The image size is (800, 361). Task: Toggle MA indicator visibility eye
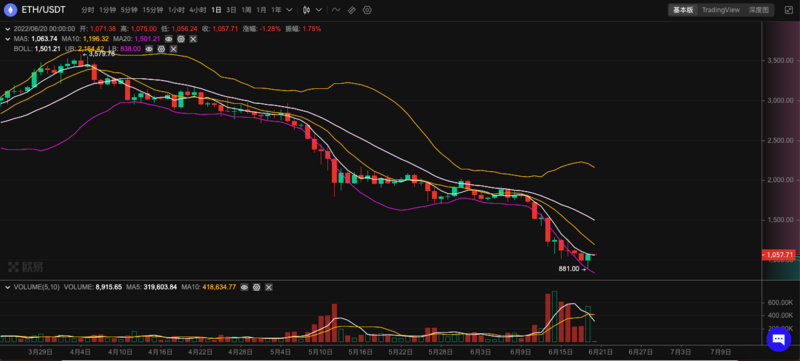[168, 39]
